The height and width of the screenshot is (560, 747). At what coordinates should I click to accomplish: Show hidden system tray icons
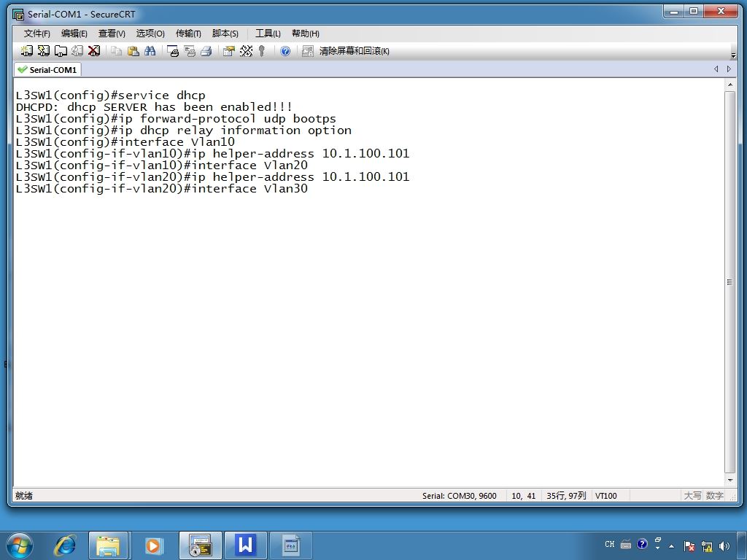(x=672, y=546)
